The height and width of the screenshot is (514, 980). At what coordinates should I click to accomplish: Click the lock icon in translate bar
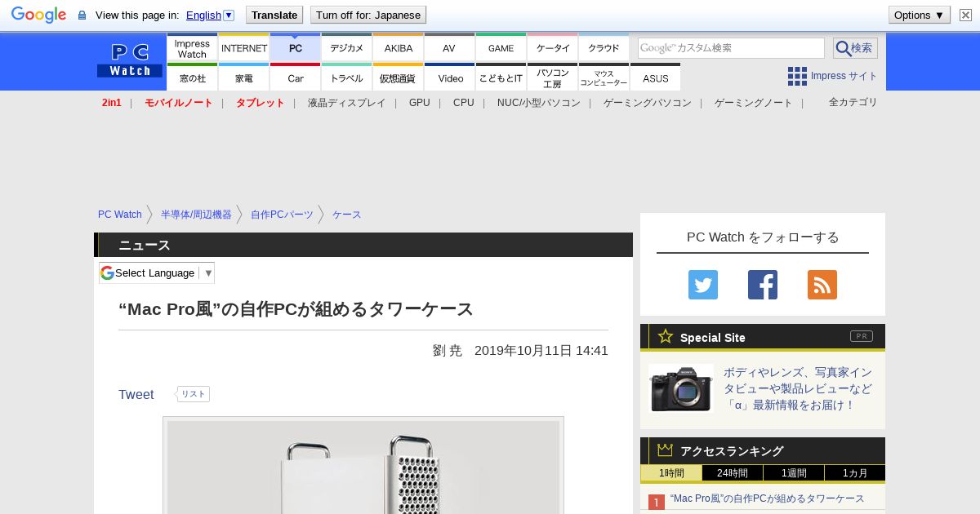[x=82, y=15]
